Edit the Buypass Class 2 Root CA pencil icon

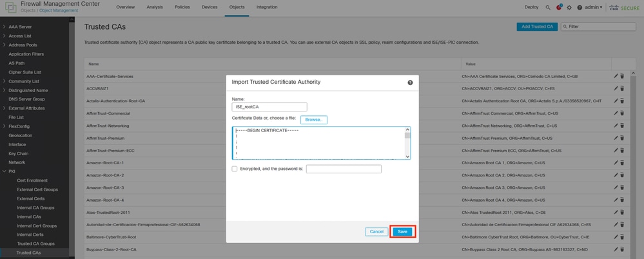coord(616,249)
